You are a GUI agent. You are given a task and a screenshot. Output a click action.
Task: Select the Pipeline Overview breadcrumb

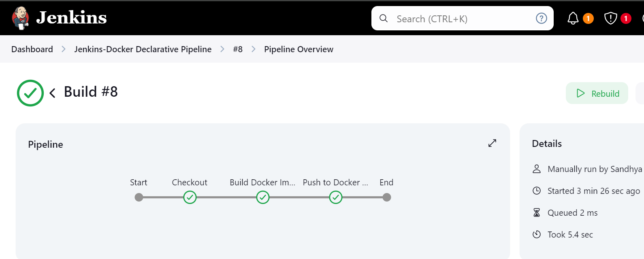click(299, 49)
